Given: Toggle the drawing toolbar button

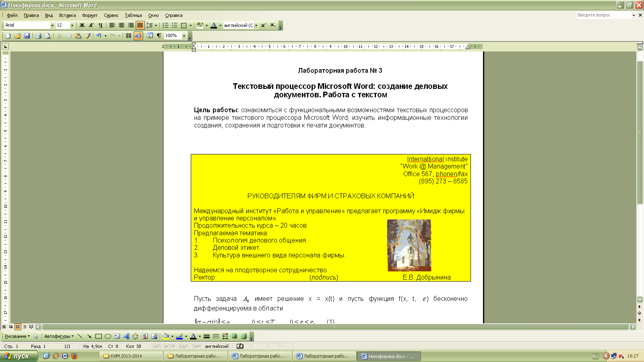Looking at the screenshot, I should (x=138, y=36).
